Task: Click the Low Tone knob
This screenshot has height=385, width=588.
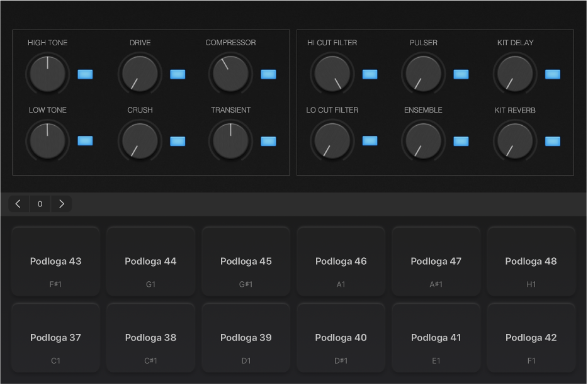Action: coord(47,140)
